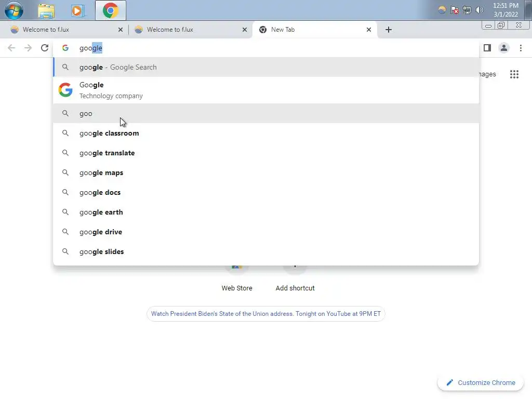The width and height of the screenshot is (532, 399).
Task: Close the second Welcome to f.lux tab
Action: pyautogui.click(x=245, y=30)
